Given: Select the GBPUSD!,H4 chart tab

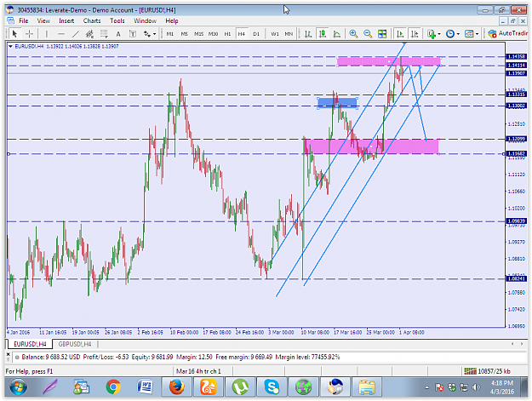Looking at the screenshot, I should coord(75,344).
